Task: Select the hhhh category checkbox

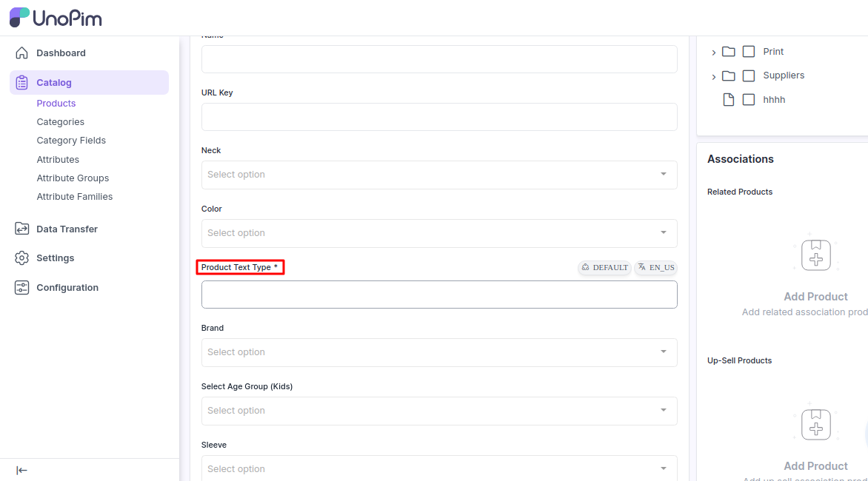Action: pos(749,100)
